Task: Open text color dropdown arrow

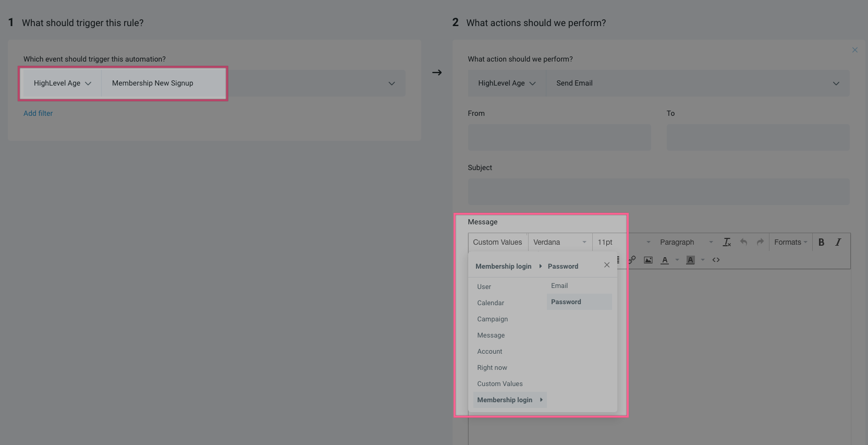Action: 677,260
